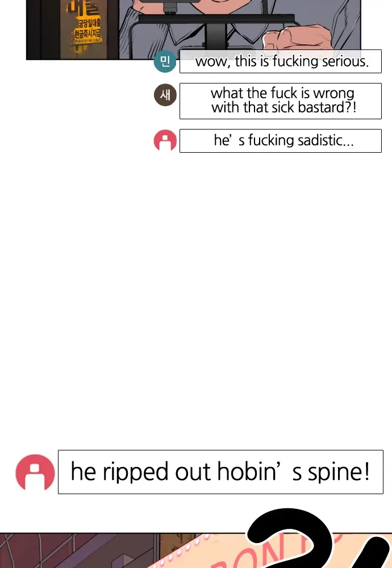The image size is (392, 568).
Task: Click the "he's fucking sadistic..." comment box
Action: (281, 140)
